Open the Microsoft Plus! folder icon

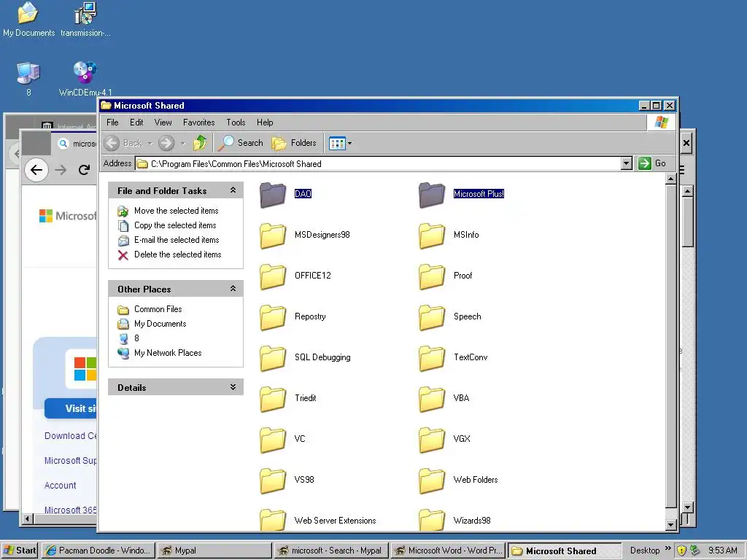432,195
